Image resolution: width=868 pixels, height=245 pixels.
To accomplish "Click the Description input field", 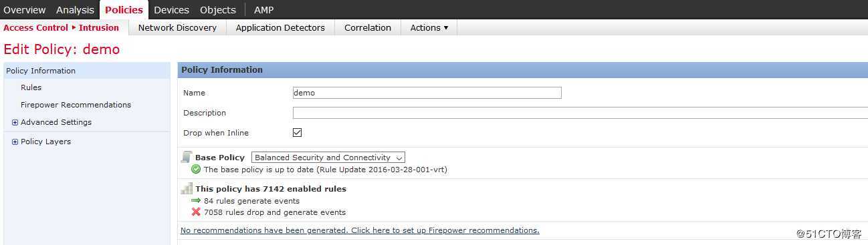I will pos(580,113).
